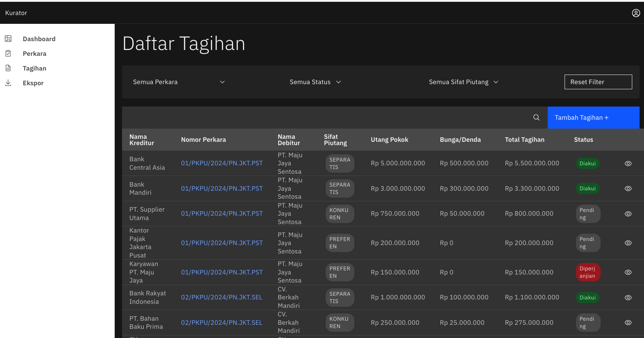
Task: Open case link 01/PKPU/2024/PN.JKT.PST for Bank Central Asia
Action: click(222, 163)
